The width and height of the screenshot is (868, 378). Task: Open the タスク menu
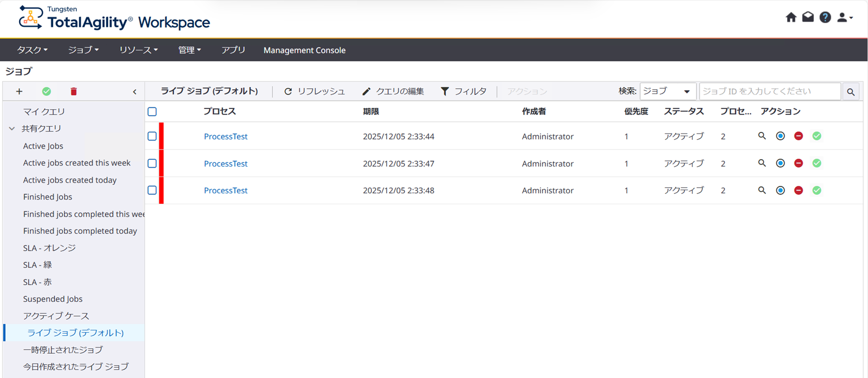(32, 50)
